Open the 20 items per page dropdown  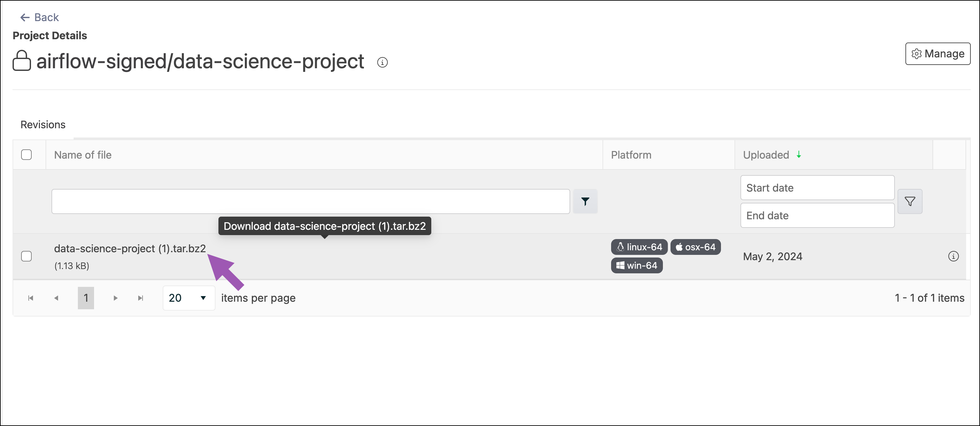pos(188,298)
